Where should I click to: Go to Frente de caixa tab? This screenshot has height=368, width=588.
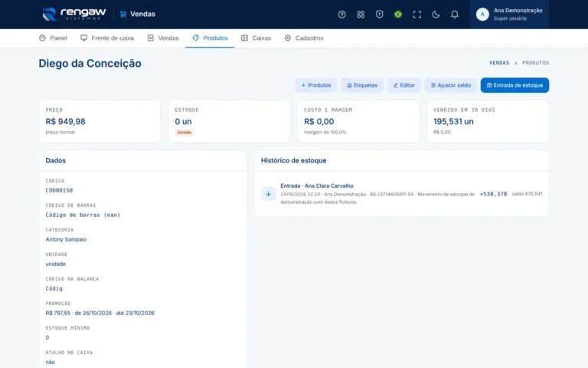[107, 38]
